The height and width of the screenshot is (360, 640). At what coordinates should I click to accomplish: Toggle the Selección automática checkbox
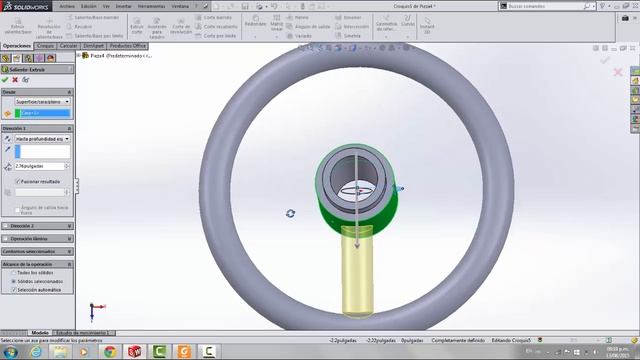[x=14, y=290]
